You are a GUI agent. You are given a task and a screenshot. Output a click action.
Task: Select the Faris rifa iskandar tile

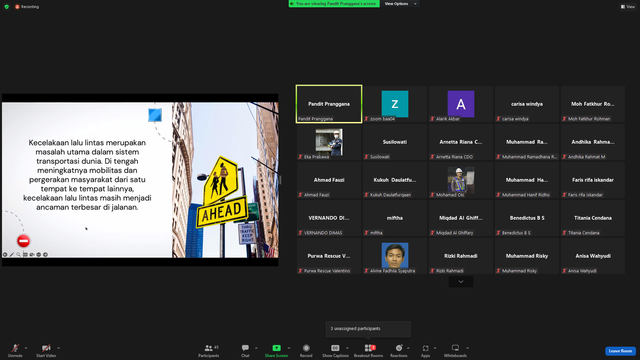click(x=593, y=180)
